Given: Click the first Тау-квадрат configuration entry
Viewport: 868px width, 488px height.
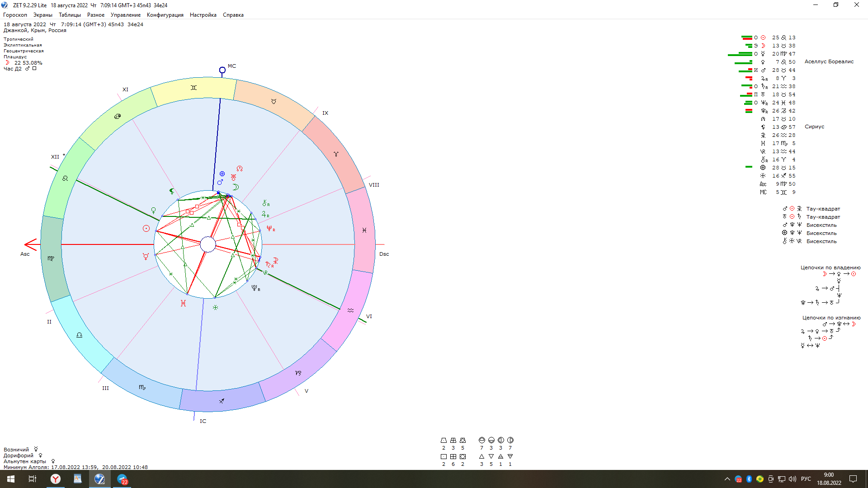Looking at the screenshot, I should pyautogui.click(x=823, y=209).
